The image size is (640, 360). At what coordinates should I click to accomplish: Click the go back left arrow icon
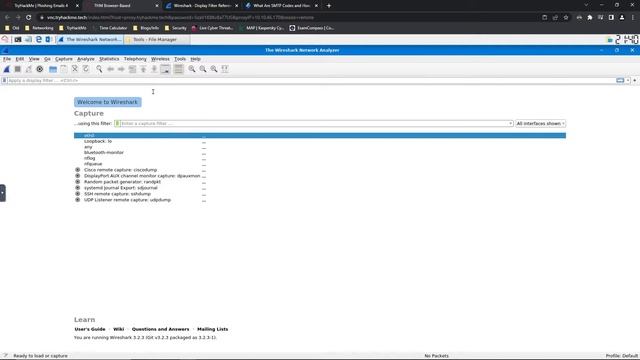point(110,69)
